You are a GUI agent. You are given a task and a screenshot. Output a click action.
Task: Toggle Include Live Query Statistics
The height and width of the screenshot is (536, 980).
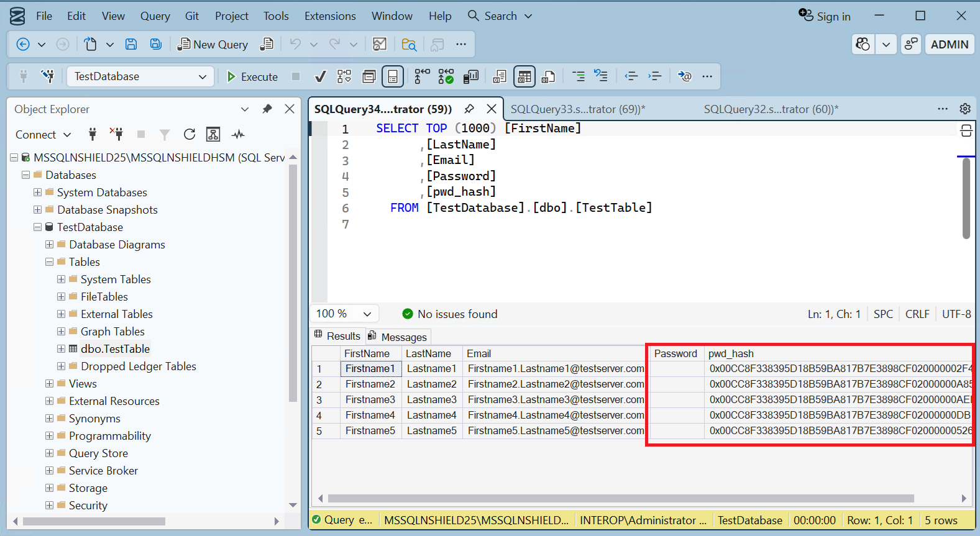[446, 76]
